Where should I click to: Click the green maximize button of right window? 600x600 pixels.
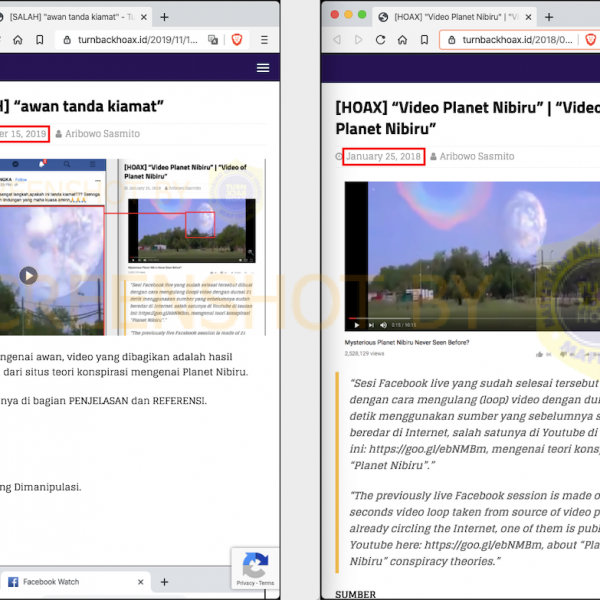(362, 15)
